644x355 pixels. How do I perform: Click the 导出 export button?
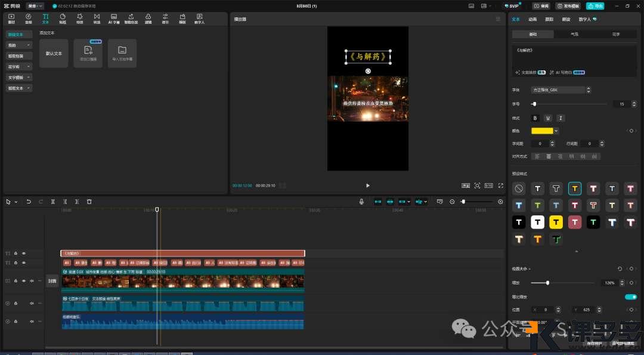(595, 6)
